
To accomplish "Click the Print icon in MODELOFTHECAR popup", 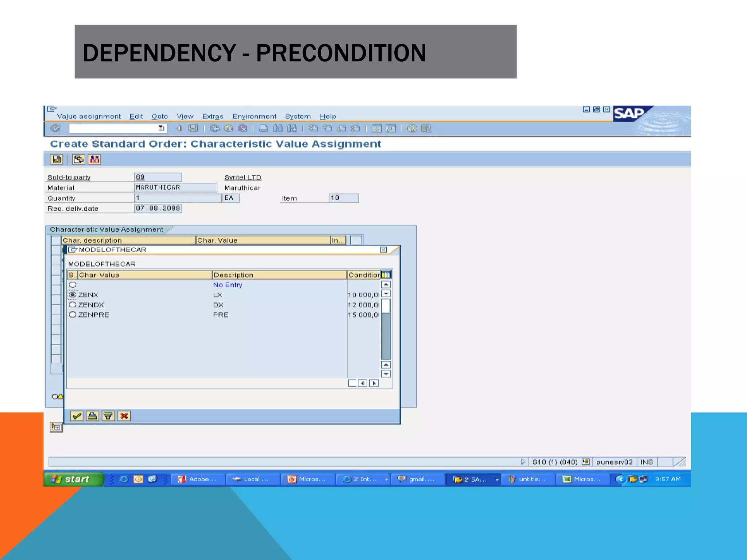I will pos(92,416).
